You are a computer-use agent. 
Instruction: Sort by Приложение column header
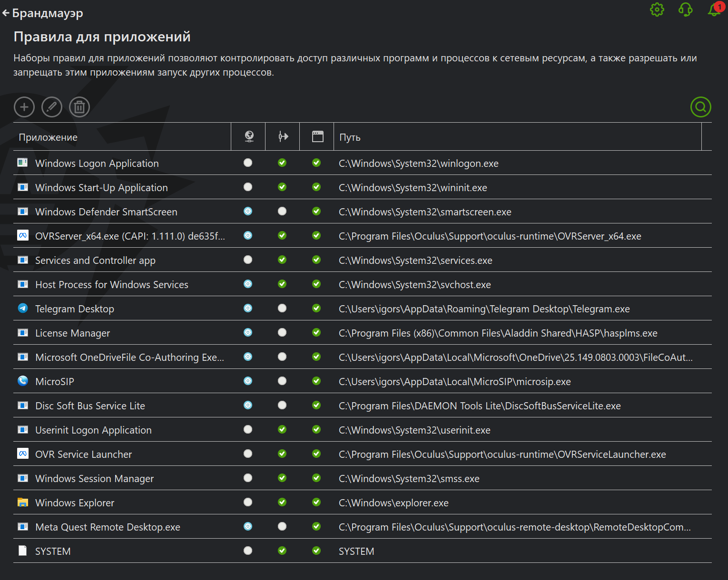[48, 137]
